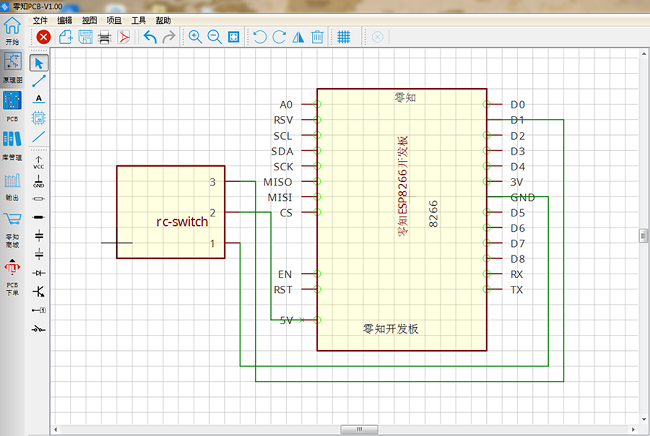Export schematic to PDF

point(124,37)
